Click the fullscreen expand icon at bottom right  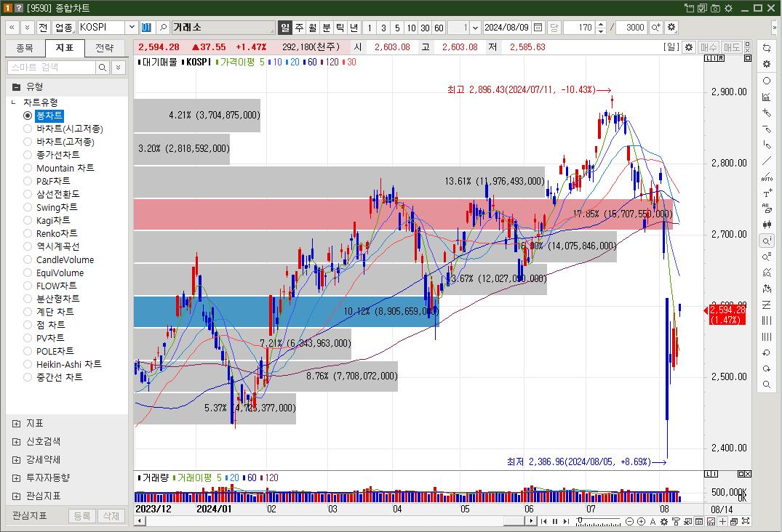tap(746, 522)
